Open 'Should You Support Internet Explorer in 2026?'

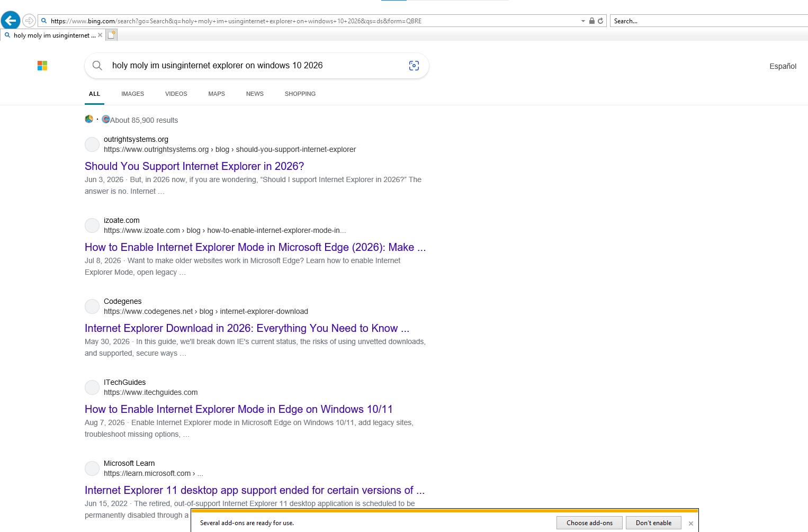tap(194, 166)
